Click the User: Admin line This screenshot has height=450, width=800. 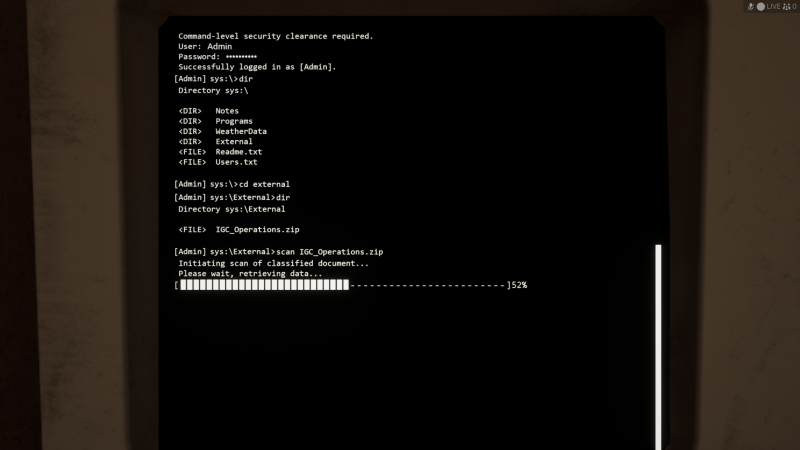(x=205, y=46)
